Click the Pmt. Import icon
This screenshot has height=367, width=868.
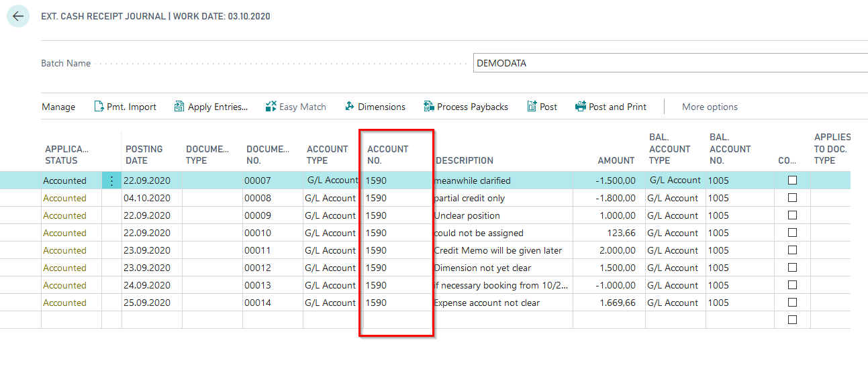tap(99, 107)
